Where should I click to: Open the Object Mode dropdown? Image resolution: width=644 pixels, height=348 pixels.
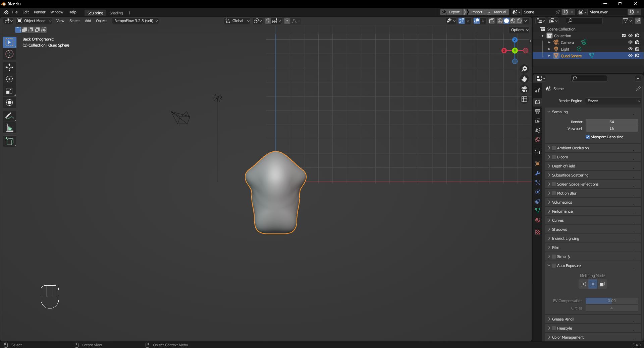point(34,21)
